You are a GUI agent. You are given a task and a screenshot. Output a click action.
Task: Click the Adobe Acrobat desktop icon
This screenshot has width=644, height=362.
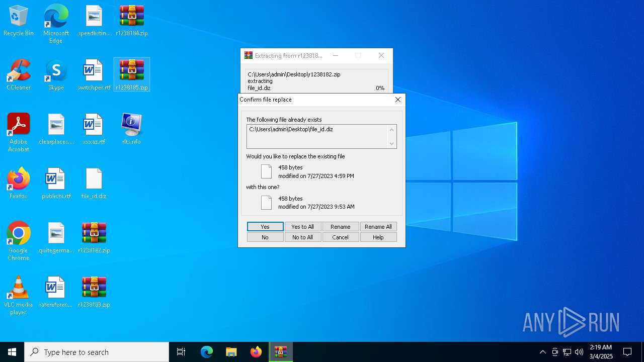click(19, 132)
